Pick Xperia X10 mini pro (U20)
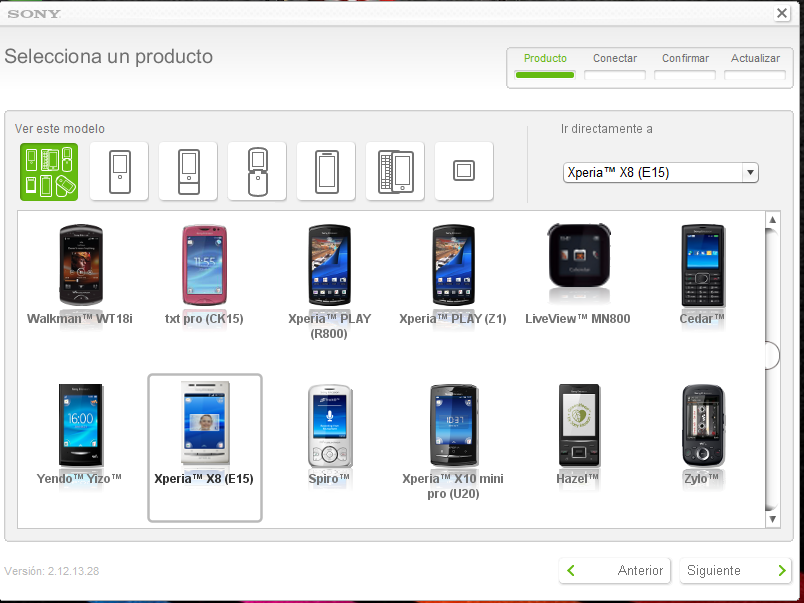 pyautogui.click(x=453, y=442)
